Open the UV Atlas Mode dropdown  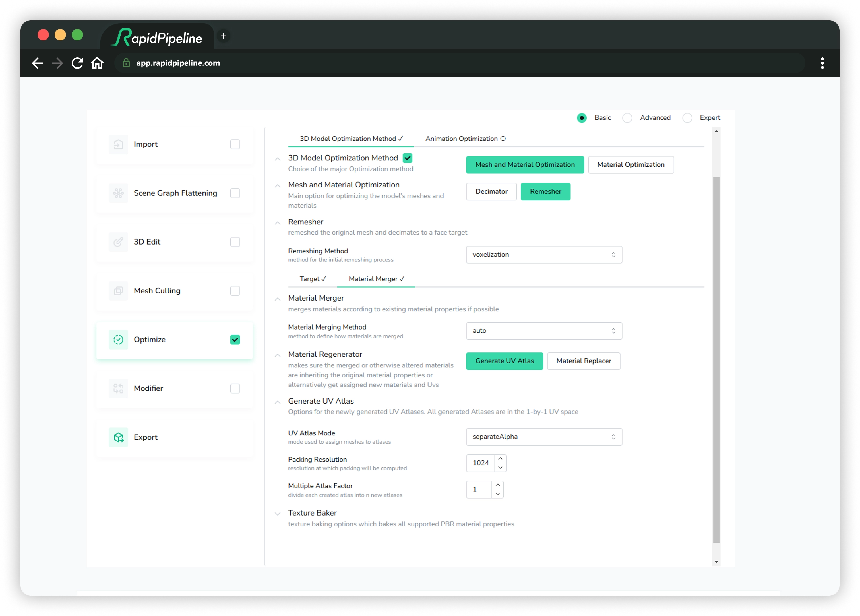(544, 437)
